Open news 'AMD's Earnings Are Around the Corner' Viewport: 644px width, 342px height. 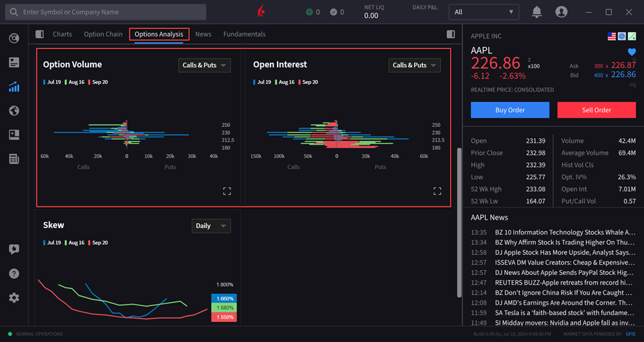565,303
